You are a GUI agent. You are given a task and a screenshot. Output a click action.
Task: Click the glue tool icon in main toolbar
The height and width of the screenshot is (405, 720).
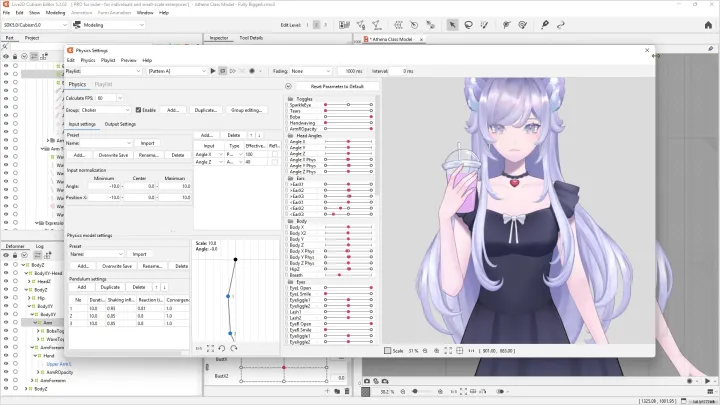tap(545, 25)
